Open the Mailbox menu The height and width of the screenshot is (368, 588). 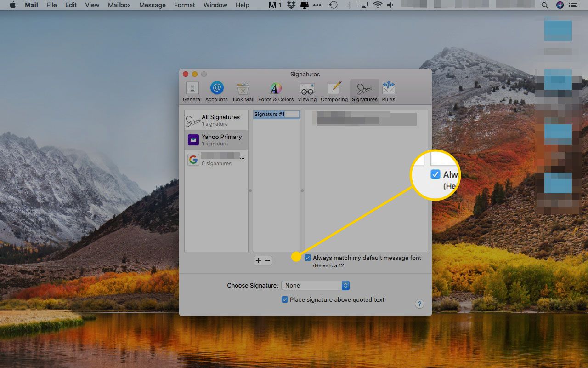(119, 5)
